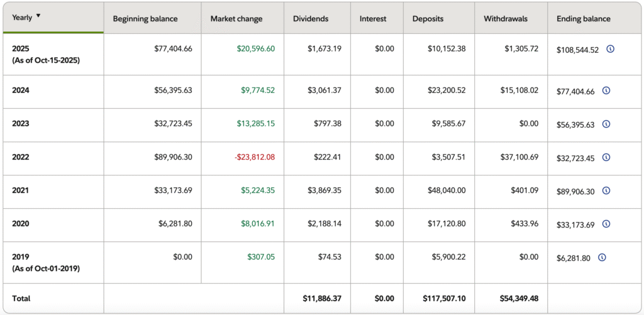Click the 2022 market change value -$23,812.08
Image resolution: width=644 pixels, height=315 pixels.
click(x=255, y=157)
